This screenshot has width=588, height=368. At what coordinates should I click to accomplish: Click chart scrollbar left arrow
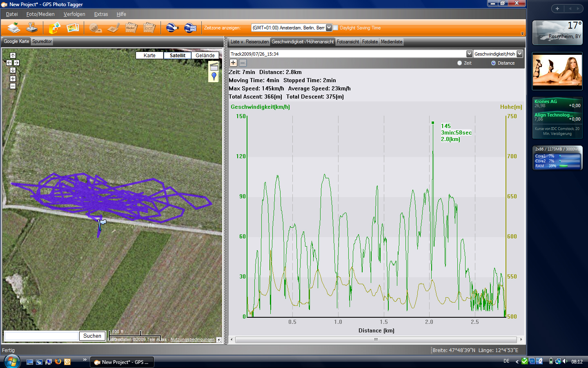click(x=232, y=339)
